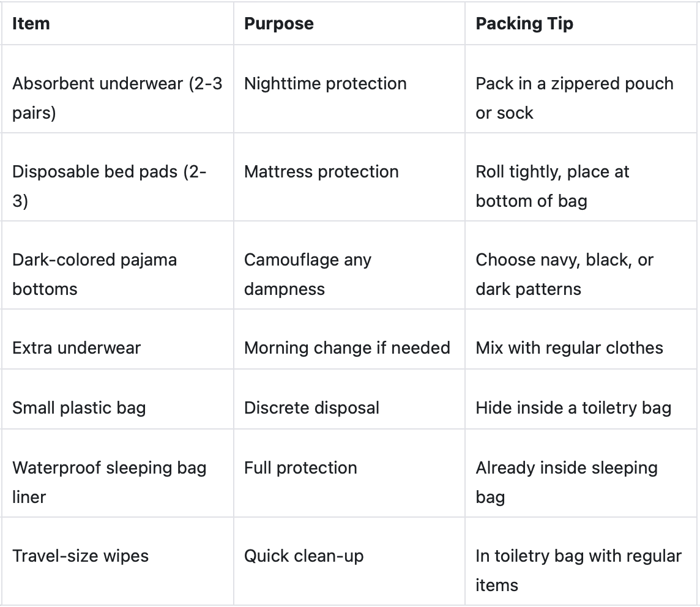Click the Roll tightly packing tip
This screenshot has height=607, width=700.
[x=552, y=185]
